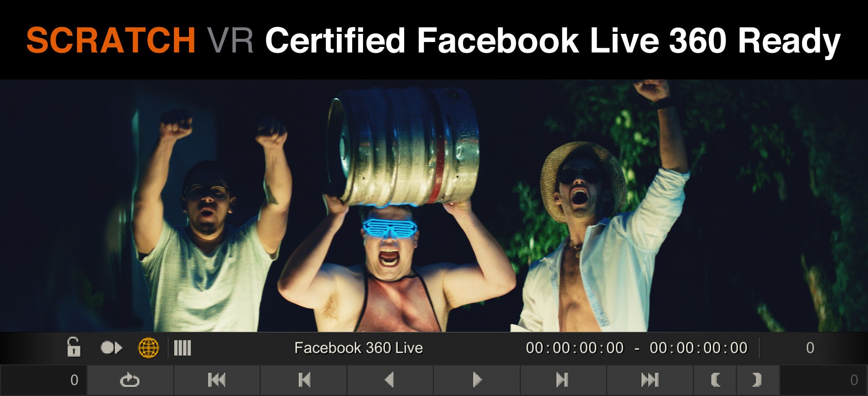Play forward
The image size is (868, 396).
click(476, 380)
